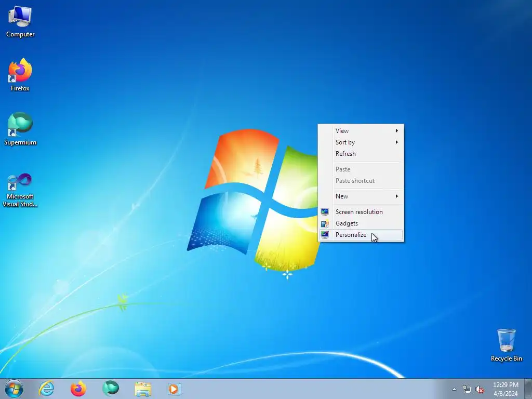The width and height of the screenshot is (532, 399).
Task: Choose Personalize in context menu
Action: pos(361,235)
